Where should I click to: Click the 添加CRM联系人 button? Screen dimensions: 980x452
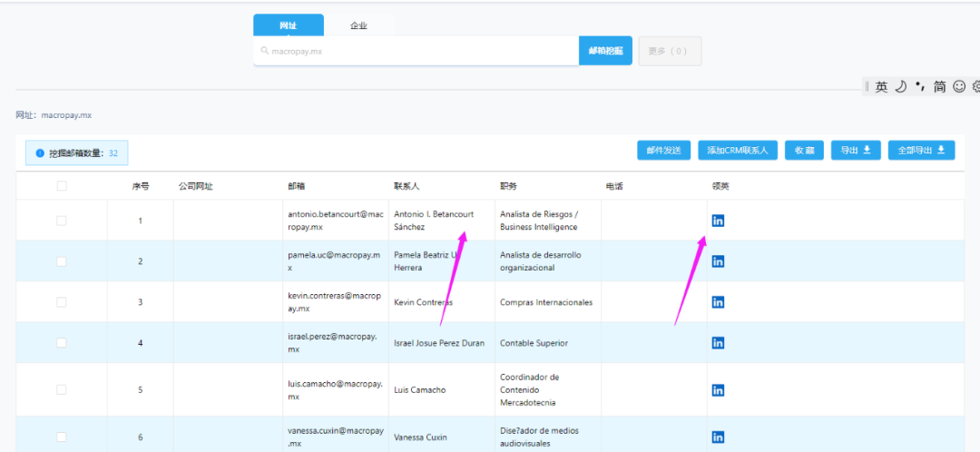737,151
